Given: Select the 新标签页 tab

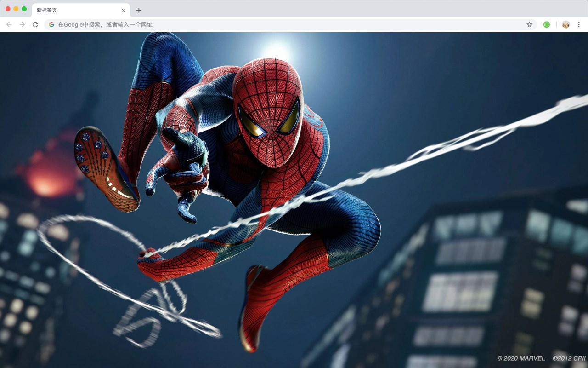Looking at the screenshot, I should 81,10.
